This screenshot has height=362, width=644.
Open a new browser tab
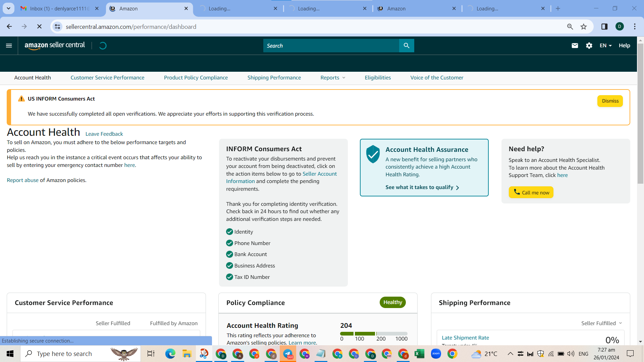(x=558, y=8)
